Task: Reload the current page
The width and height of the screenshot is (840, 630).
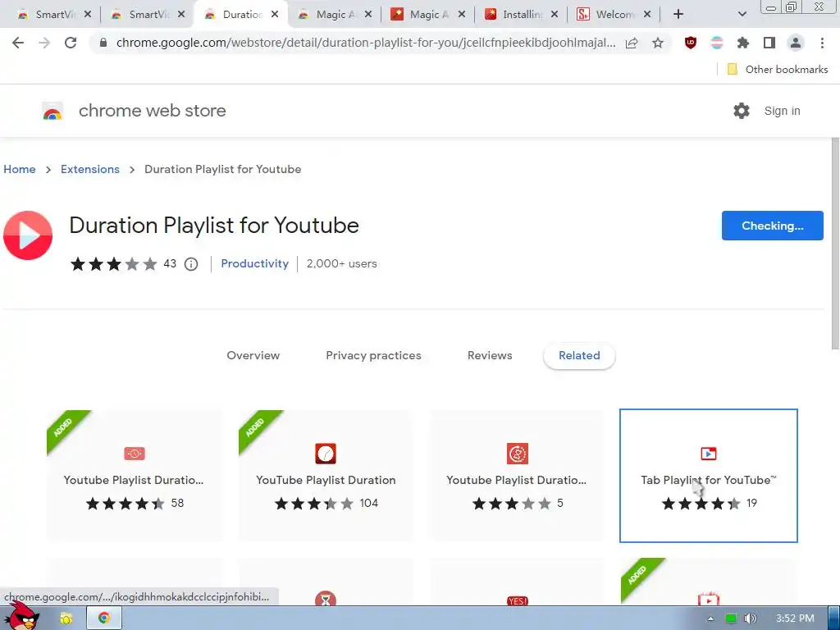Action: [71, 43]
